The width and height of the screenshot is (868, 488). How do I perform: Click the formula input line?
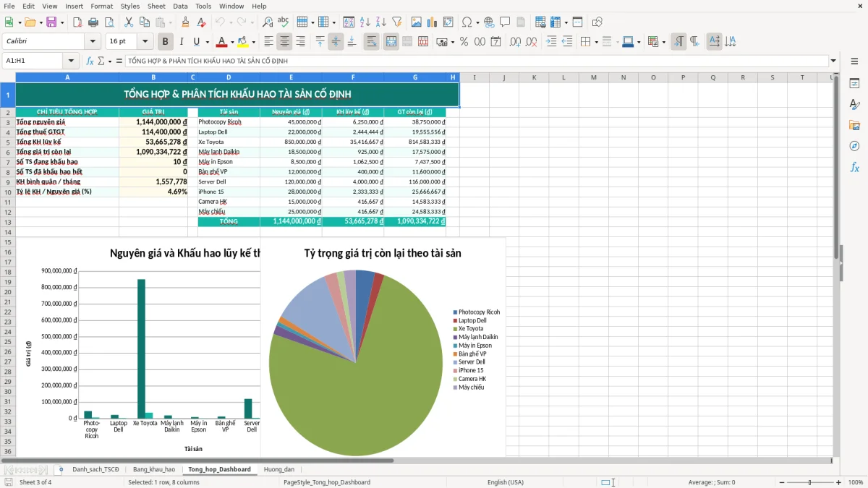476,61
